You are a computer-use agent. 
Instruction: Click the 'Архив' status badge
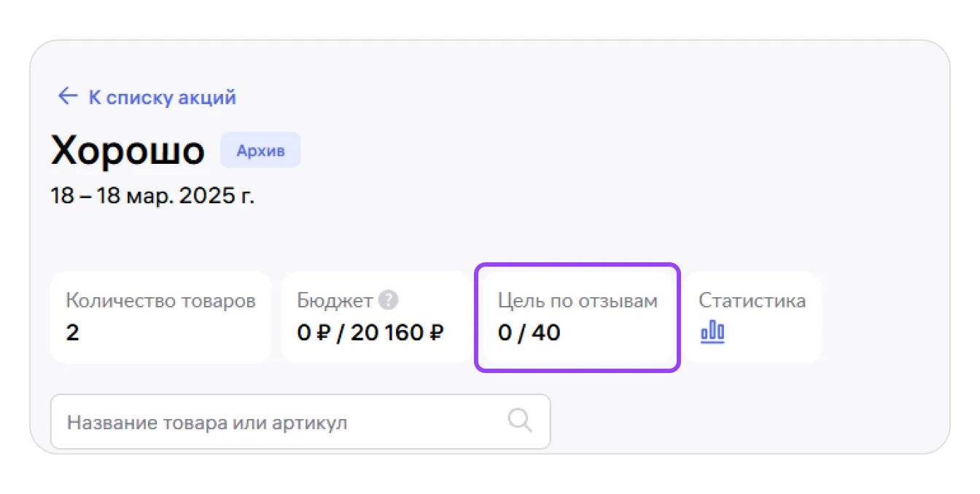click(260, 151)
